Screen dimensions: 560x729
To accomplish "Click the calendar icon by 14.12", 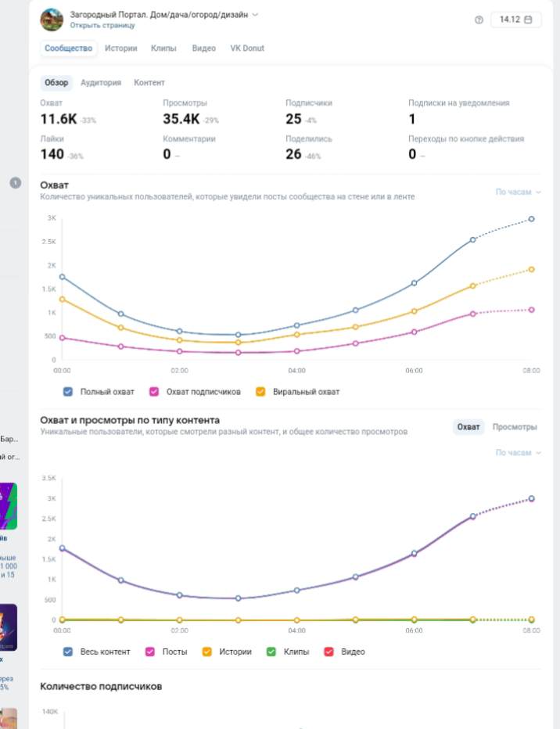I will coord(528,20).
